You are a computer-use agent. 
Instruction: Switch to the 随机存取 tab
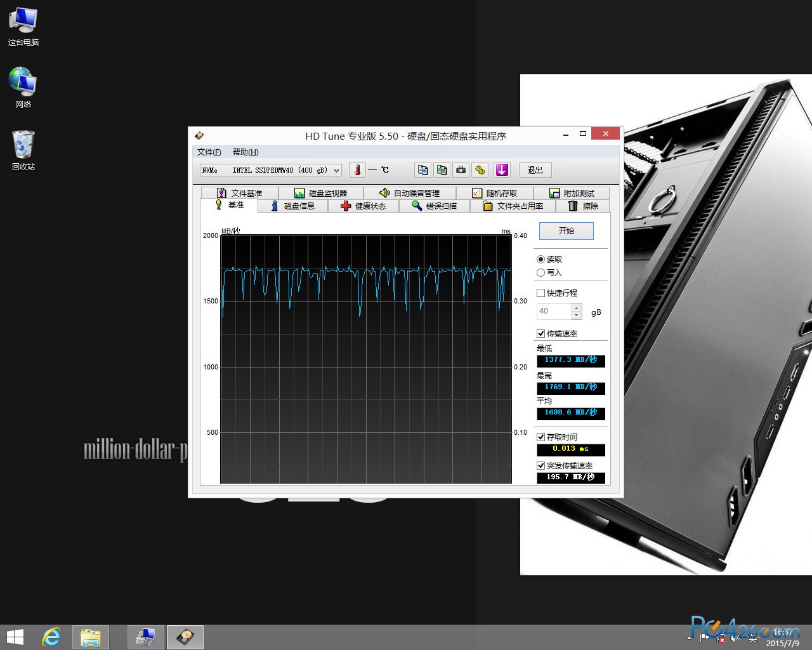click(495, 193)
